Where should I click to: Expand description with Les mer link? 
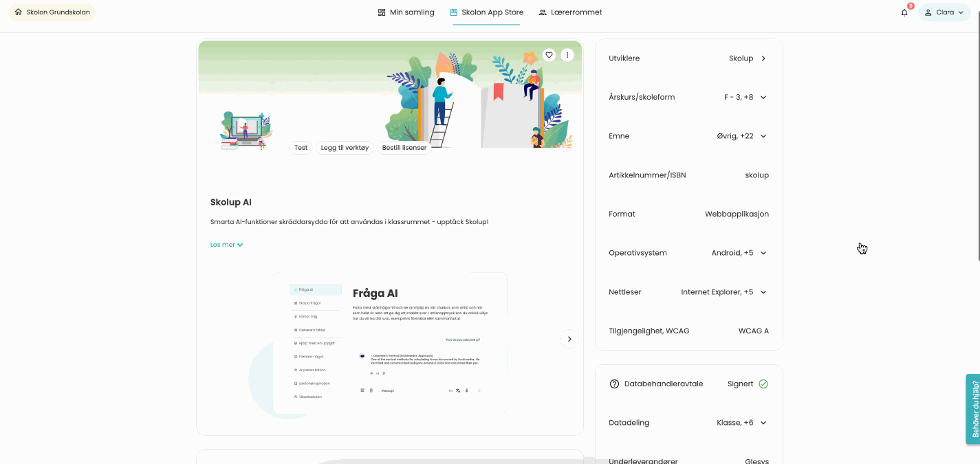(x=226, y=245)
